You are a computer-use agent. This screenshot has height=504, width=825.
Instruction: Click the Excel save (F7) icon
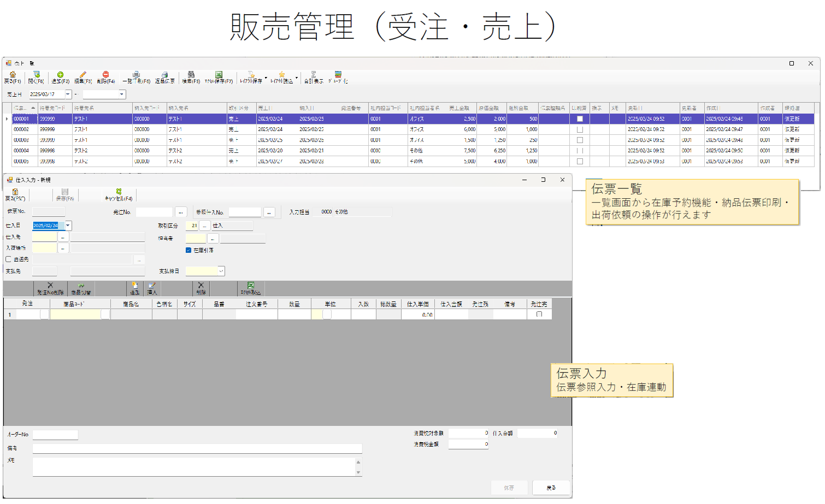(x=219, y=75)
